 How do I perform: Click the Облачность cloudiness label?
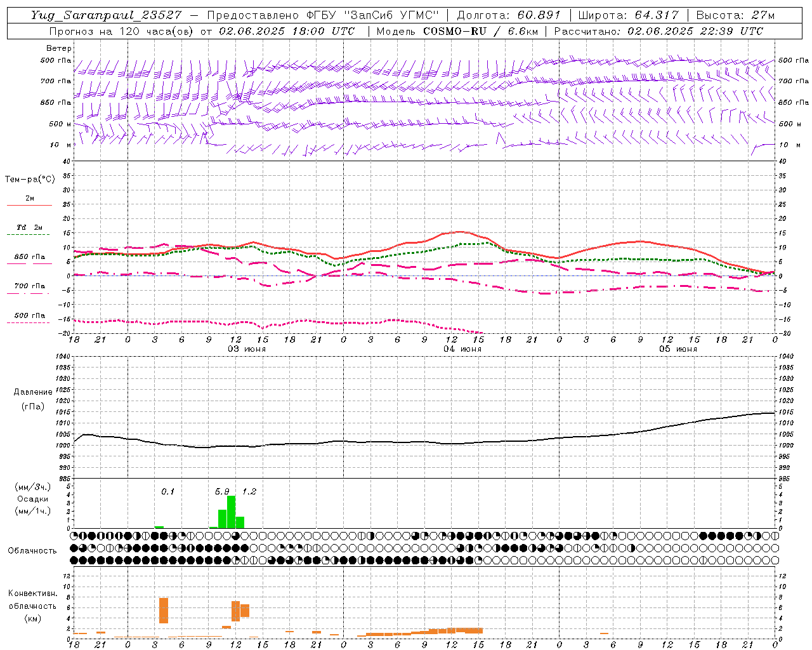coord(32,550)
